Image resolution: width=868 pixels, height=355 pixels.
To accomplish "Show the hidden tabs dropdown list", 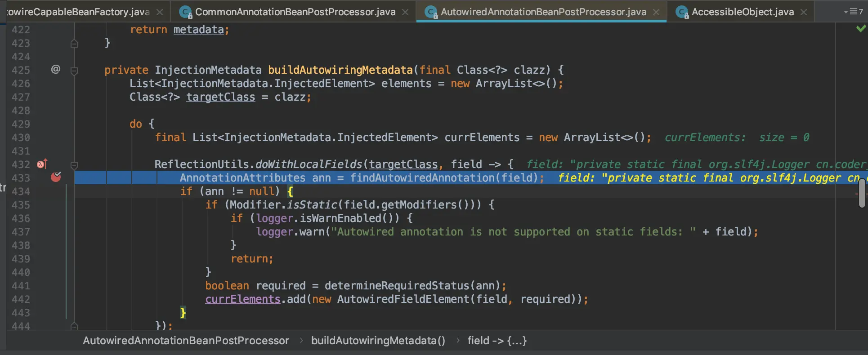I will pyautogui.click(x=853, y=12).
